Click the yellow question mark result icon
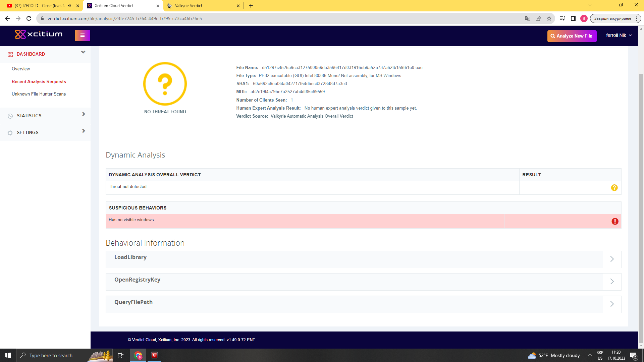The height and width of the screenshot is (362, 644). [x=614, y=188]
